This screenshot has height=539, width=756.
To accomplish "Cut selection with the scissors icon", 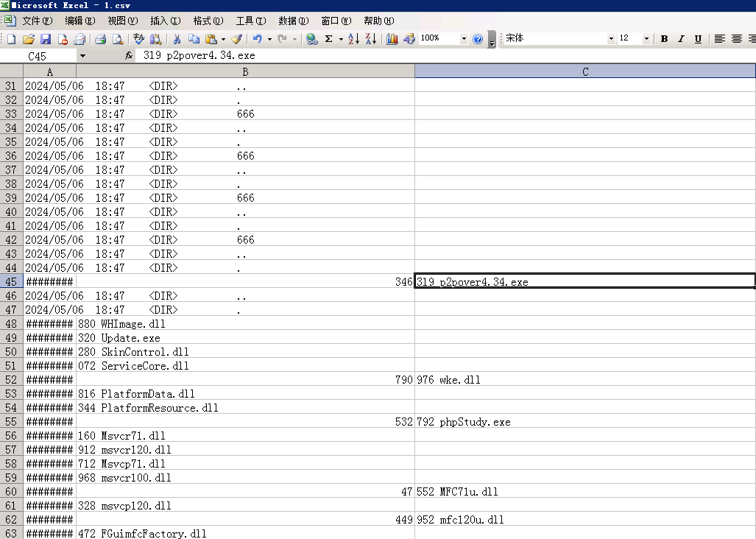I will pyautogui.click(x=177, y=39).
